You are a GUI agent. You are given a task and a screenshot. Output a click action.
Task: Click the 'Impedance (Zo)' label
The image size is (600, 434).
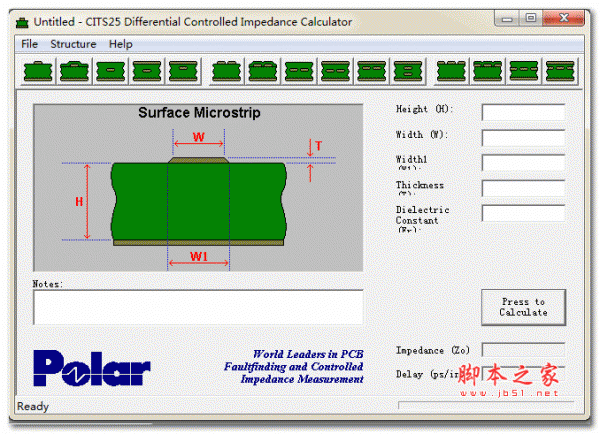pyautogui.click(x=432, y=350)
